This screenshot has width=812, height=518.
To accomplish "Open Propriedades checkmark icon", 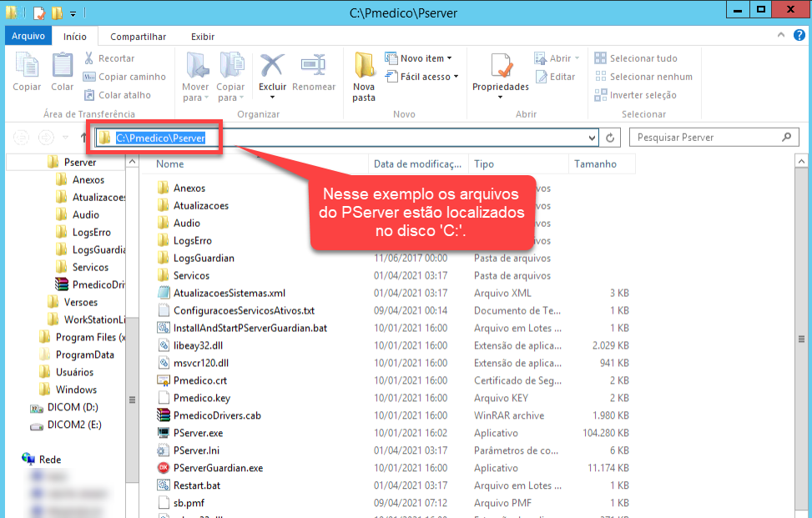I will click(x=501, y=67).
